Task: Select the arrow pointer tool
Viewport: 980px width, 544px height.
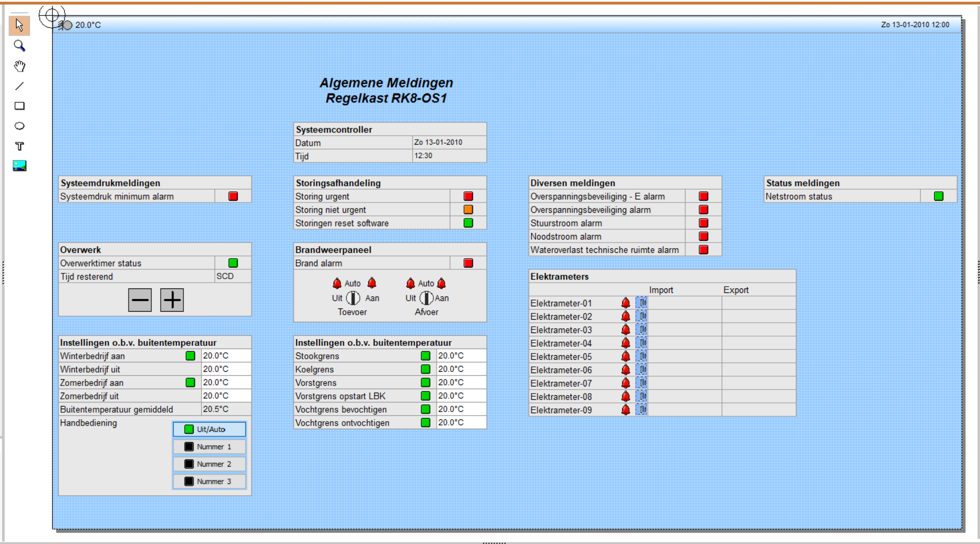Action: pos(19,25)
